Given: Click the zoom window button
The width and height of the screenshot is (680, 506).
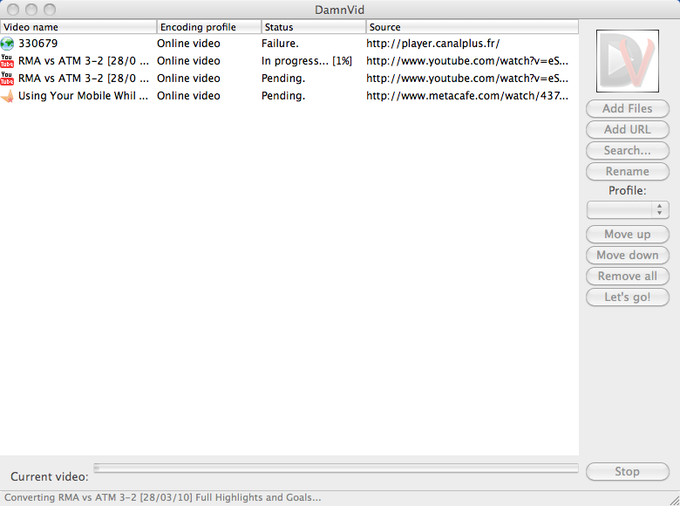Looking at the screenshot, I should (x=50, y=9).
